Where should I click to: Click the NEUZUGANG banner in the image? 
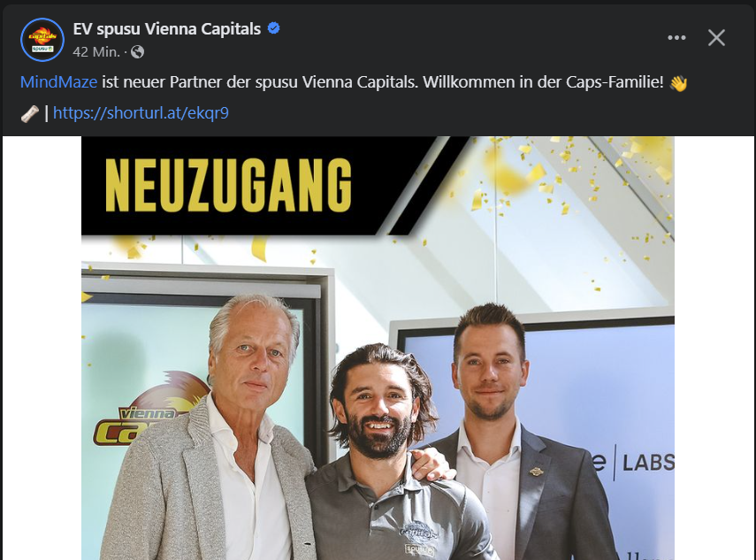(x=228, y=185)
